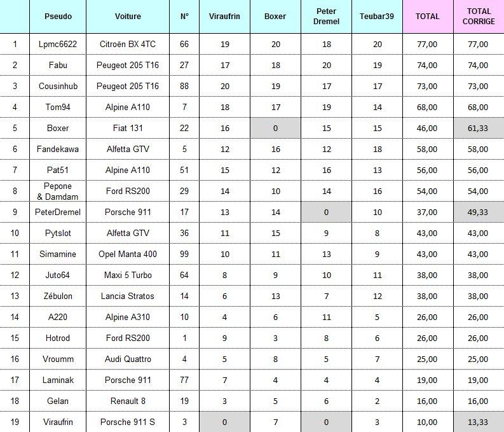Click the corrected total 49,33 cell
The width and height of the screenshot is (504, 432).
[x=479, y=212]
